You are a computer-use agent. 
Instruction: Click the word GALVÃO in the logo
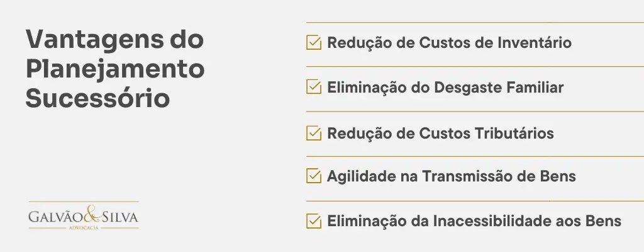tap(57, 217)
